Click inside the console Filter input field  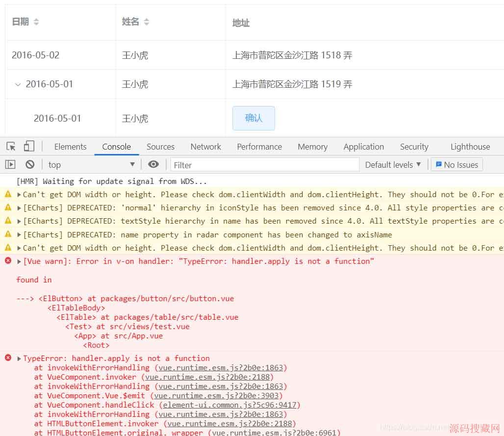coord(265,164)
